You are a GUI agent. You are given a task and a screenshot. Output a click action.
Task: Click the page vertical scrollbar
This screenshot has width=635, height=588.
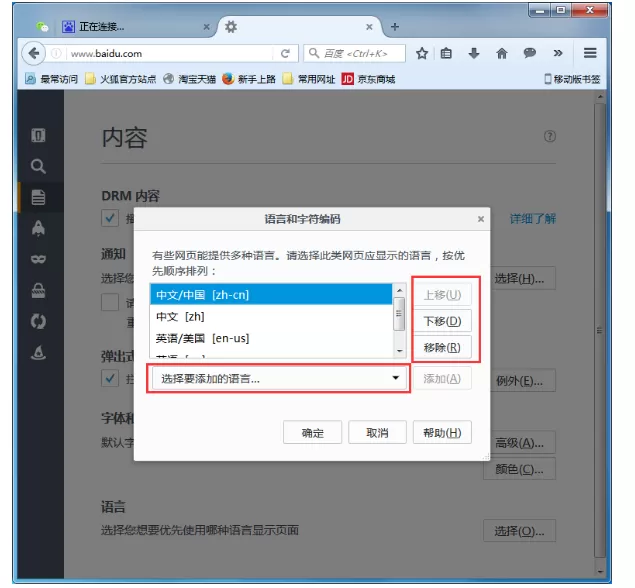click(x=600, y=331)
